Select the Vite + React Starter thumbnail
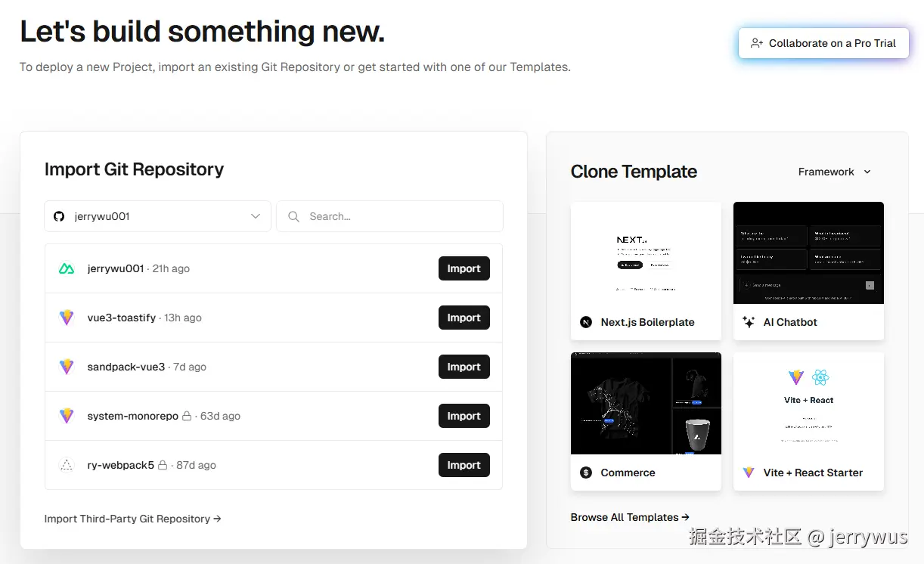 tap(808, 404)
